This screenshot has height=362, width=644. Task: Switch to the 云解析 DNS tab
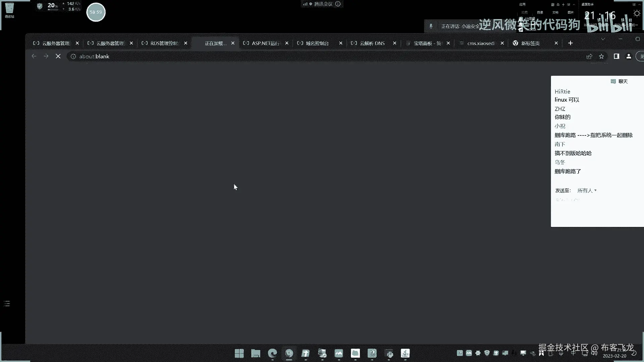pyautogui.click(x=372, y=43)
